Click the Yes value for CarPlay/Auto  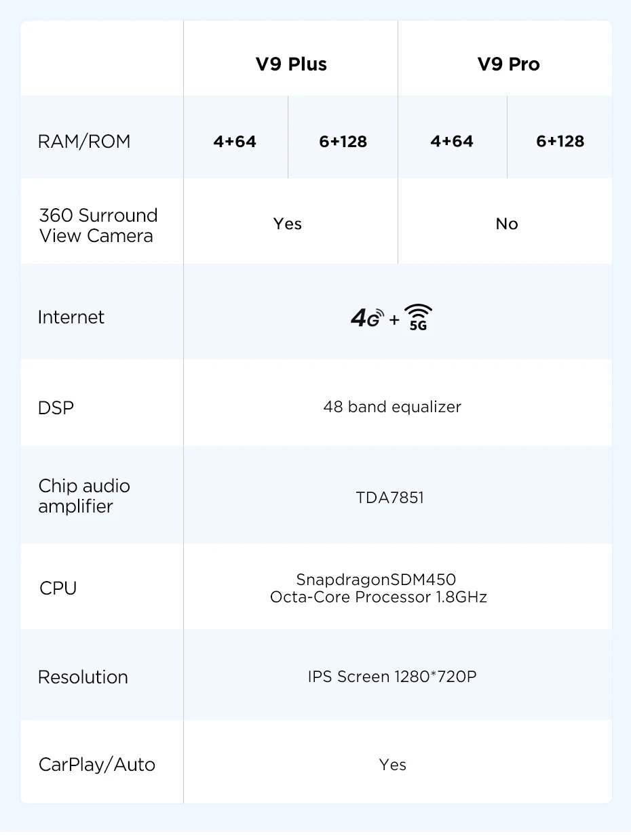pyautogui.click(x=393, y=765)
